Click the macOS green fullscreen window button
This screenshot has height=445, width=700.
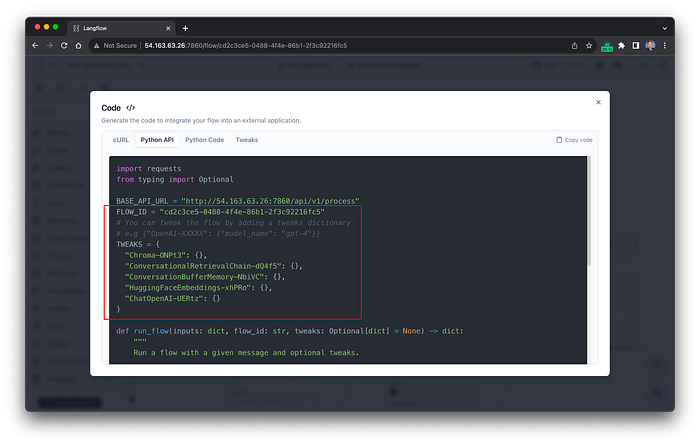55,27
